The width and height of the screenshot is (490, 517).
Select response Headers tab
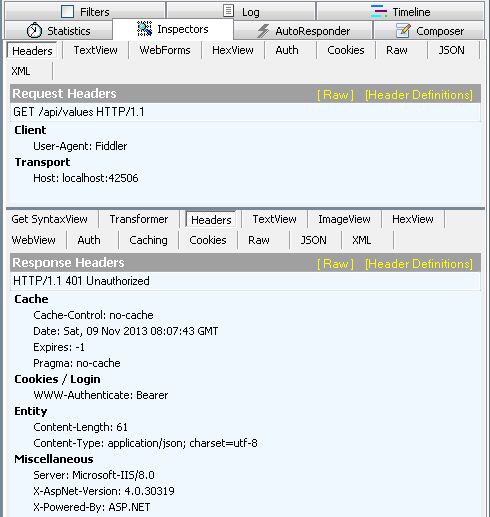click(211, 220)
